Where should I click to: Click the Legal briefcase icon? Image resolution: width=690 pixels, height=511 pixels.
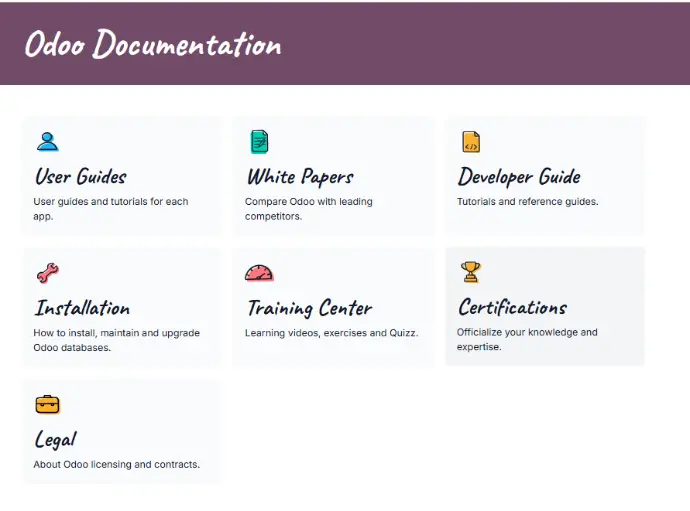click(47, 404)
